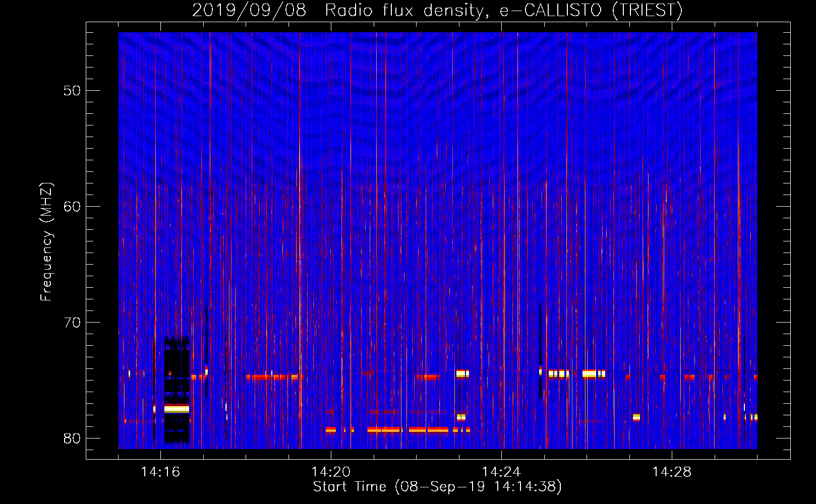The image size is (816, 504).
Task: Click the 14:16 time tick label
Action: (x=160, y=472)
